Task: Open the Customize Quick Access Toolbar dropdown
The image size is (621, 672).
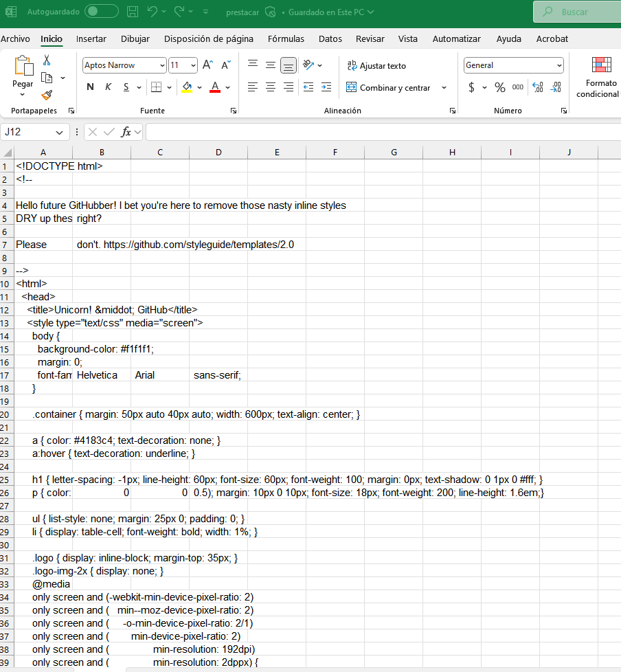Action: tap(205, 12)
